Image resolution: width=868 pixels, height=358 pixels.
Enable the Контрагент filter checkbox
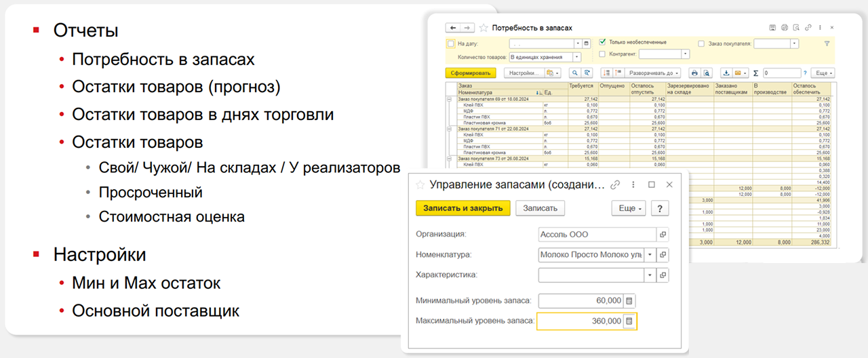point(602,54)
